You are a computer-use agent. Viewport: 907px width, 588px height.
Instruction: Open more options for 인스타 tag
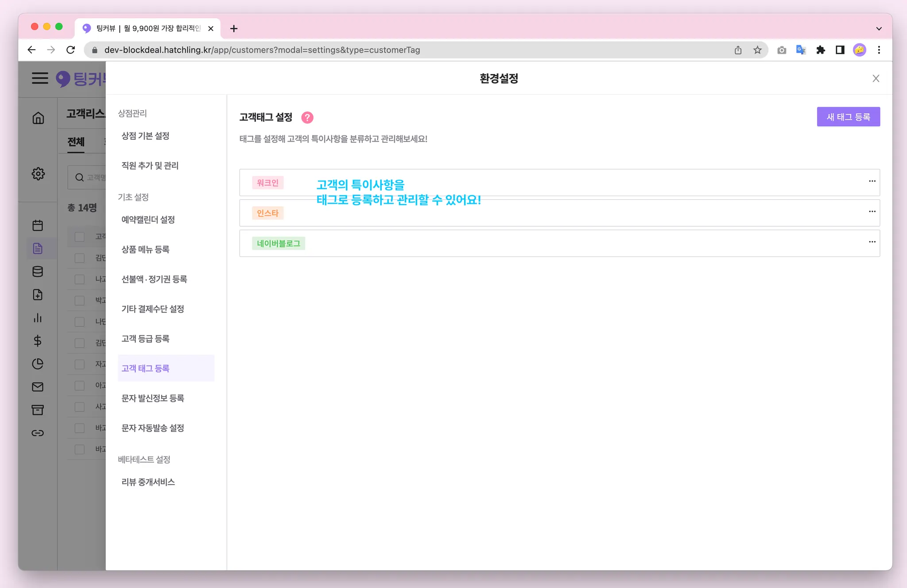point(872,212)
